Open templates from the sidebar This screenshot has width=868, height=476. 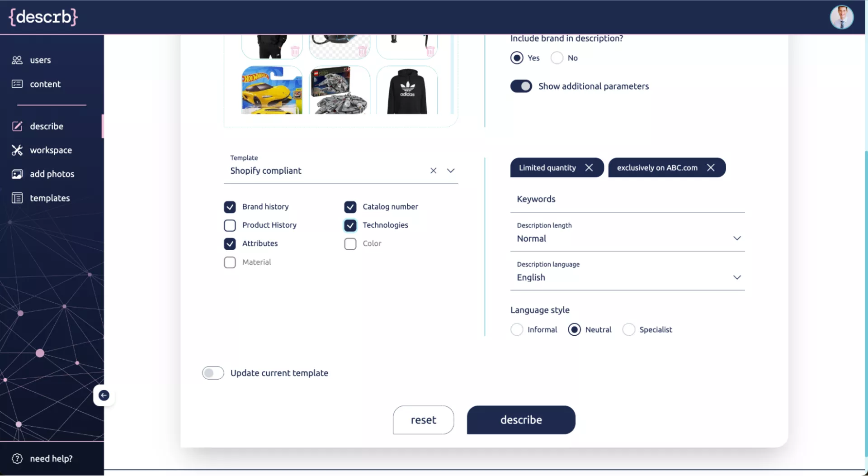[50, 198]
